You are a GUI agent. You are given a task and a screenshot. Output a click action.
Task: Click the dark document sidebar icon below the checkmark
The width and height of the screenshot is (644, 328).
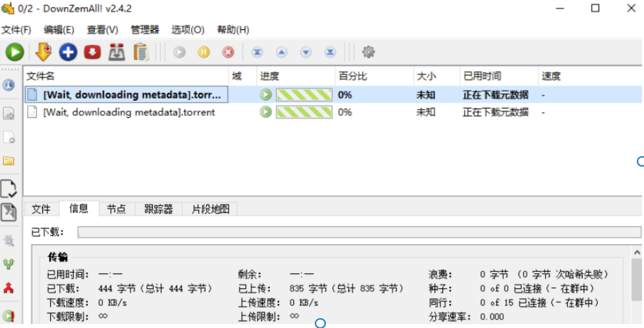[x=8, y=212]
